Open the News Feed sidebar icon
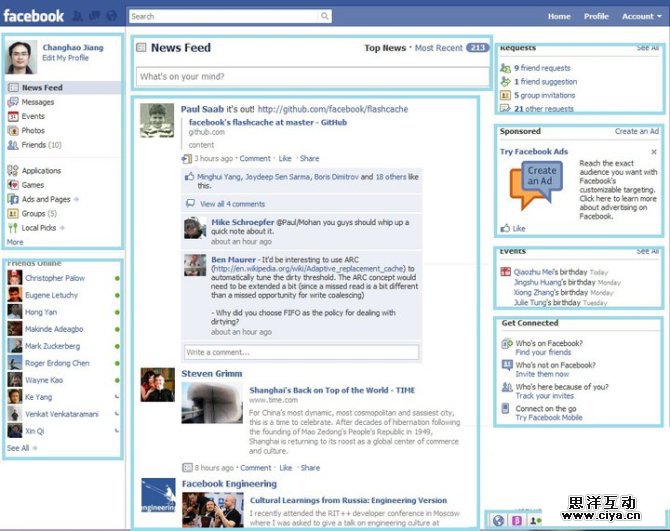Viewport: 670px width, 531px height. tap(13, 88)
